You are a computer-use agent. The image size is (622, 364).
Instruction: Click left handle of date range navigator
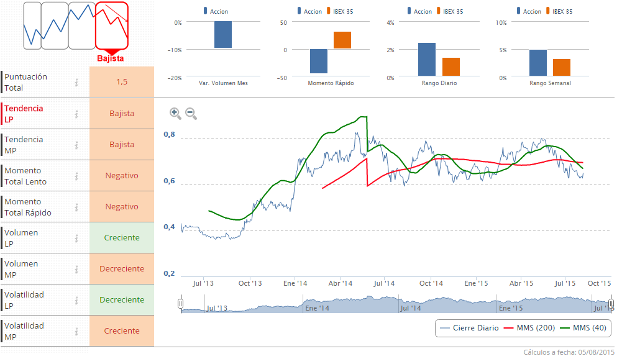tap(180, 304)
